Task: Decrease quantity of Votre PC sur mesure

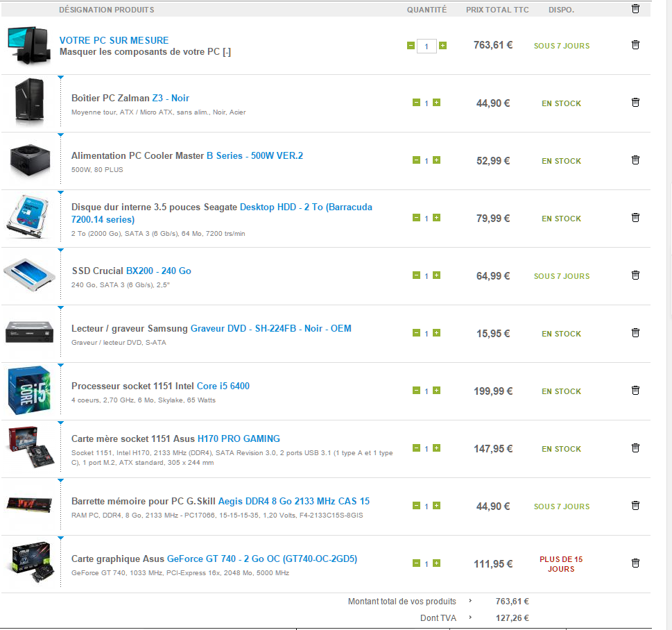Action: [411, 46]
